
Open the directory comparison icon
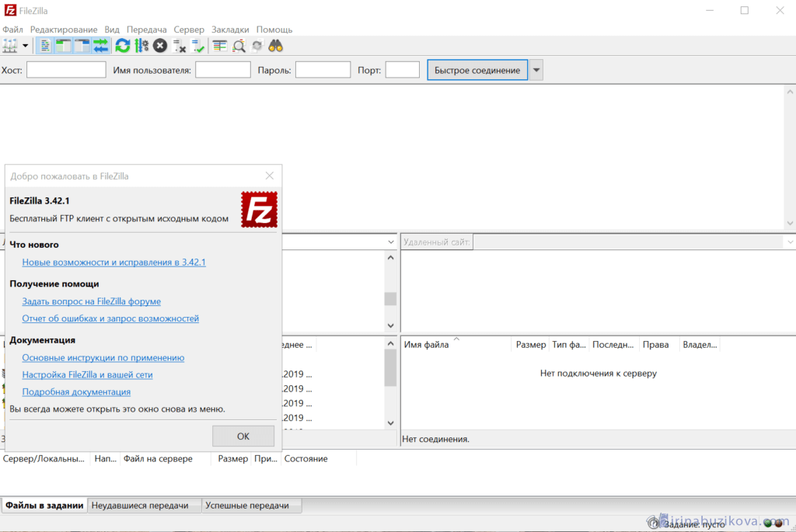pos(220,46)
